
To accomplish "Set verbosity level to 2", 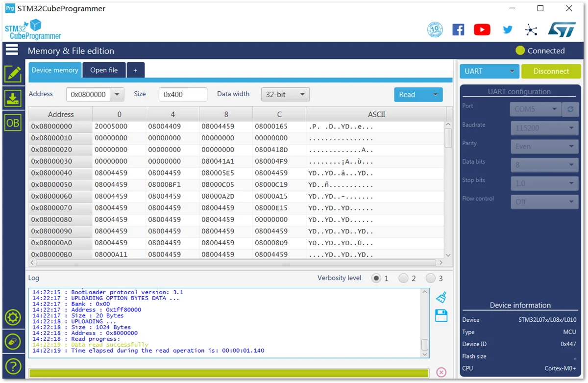I will coord(403,278).
